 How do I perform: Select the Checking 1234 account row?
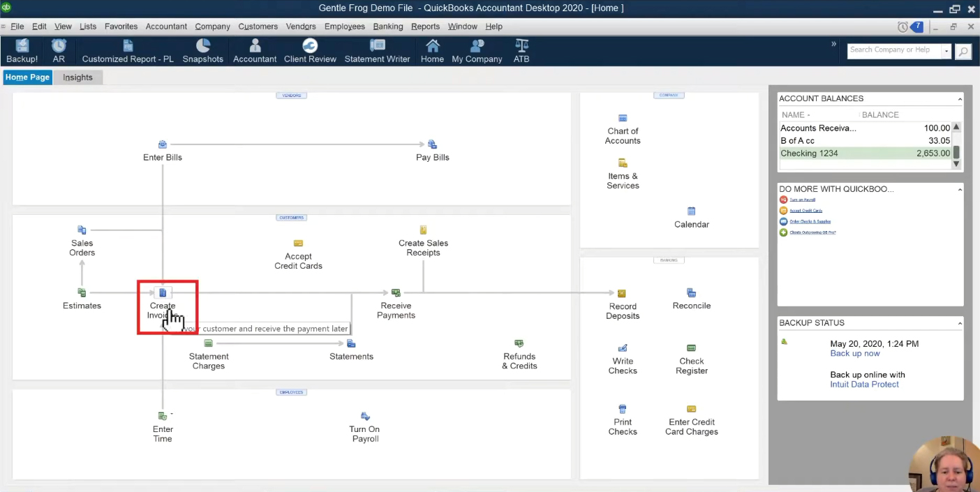pos(865,154)
